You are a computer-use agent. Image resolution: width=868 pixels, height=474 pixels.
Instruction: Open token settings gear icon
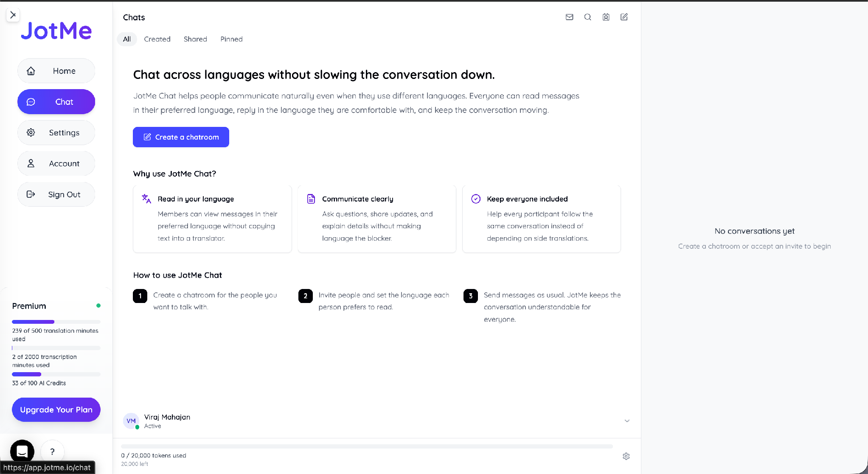coord(626,456)
